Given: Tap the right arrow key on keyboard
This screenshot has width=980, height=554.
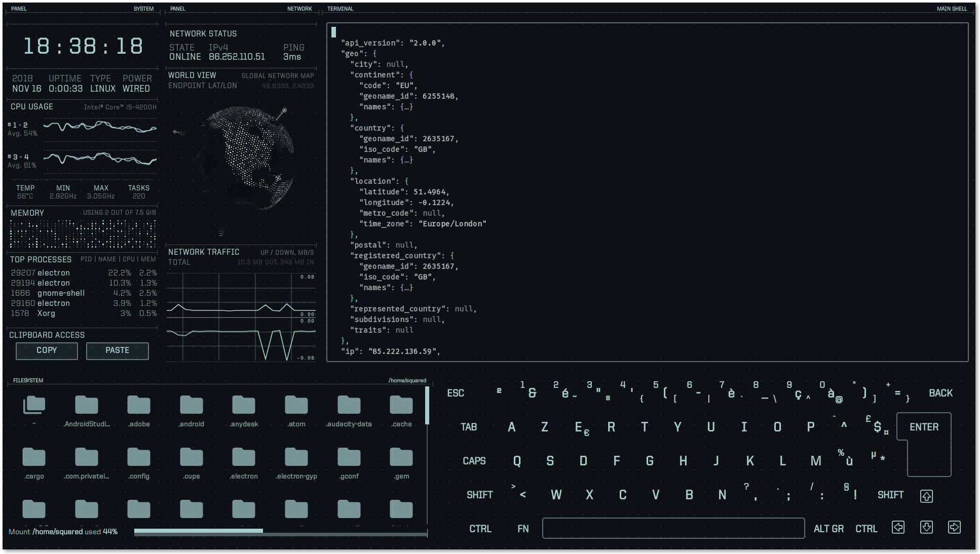Looking at the screenshot, I should click(954, 528).
